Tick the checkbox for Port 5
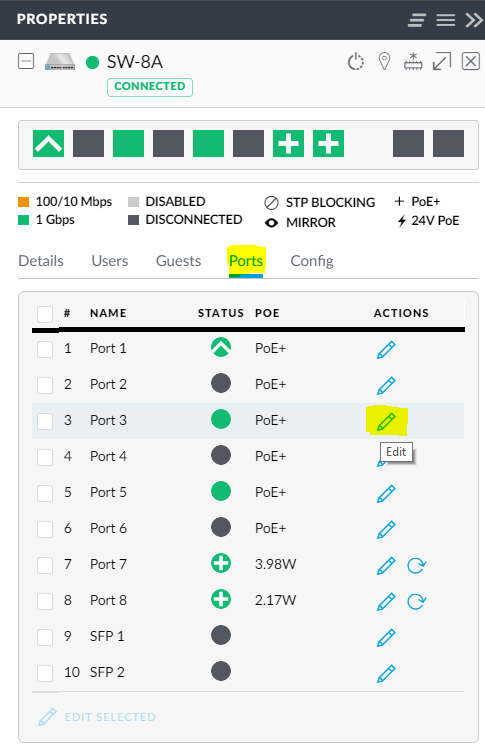The height and width of the screenshot is (746, 485). pyautogui.click(x=45, y=493)
